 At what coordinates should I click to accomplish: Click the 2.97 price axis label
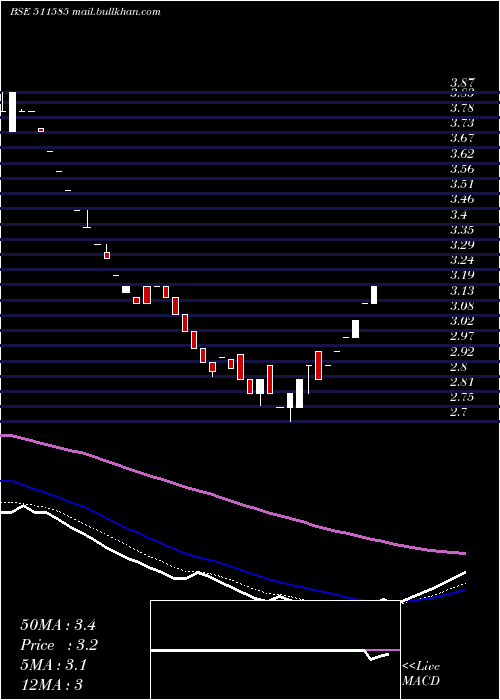462,336
